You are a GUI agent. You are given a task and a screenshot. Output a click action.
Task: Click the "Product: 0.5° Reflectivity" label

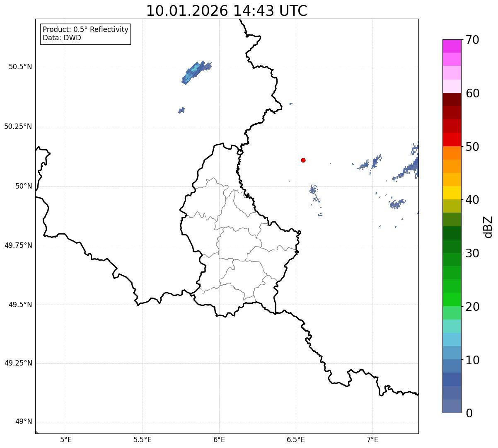click(x=85, y=29)
